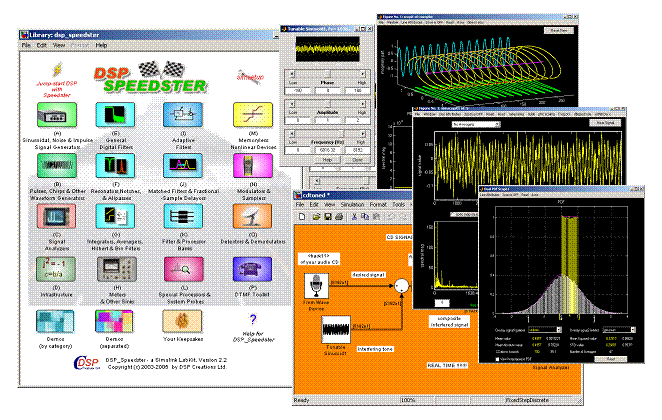The image size is (662, 420).
Task: Open View menu in Library dsp_speedster window
Action: click(x=59, y=45)
